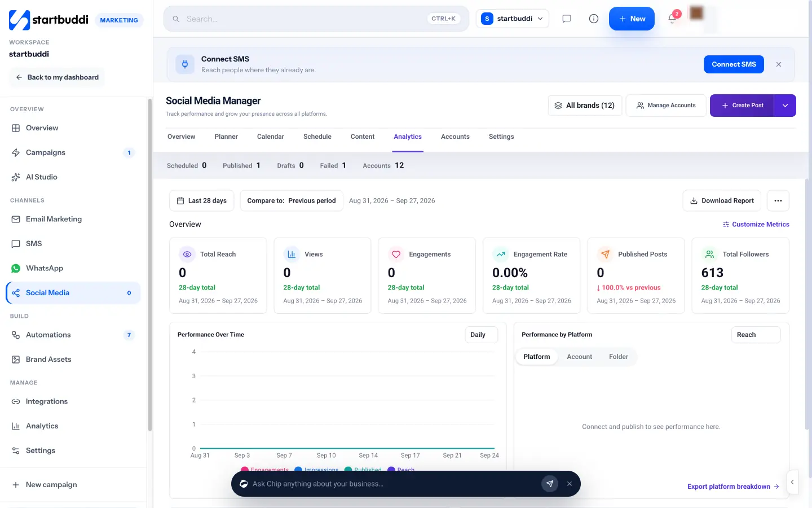Click the Engagement Rate trend icon
Viewport: 812px width, 508px height.
point(501,255)
